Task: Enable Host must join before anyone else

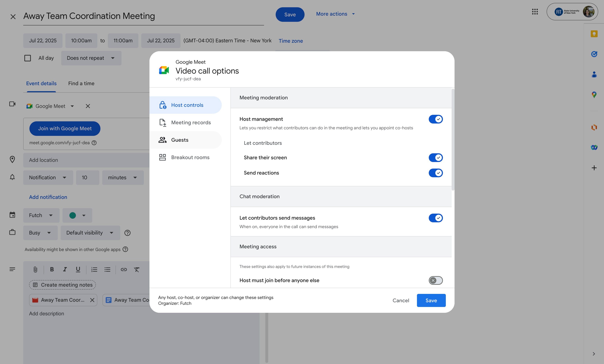Action: click(436, 280)
